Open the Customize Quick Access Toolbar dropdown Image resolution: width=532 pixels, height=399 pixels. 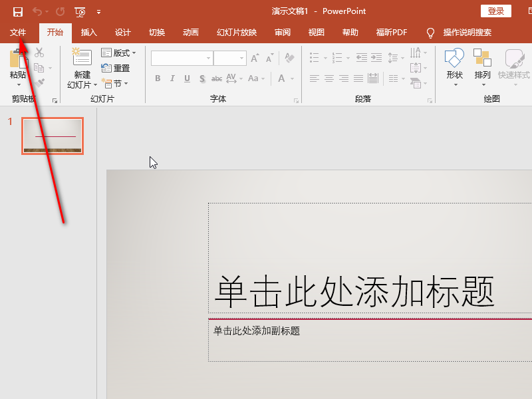[x=98, y=12]
